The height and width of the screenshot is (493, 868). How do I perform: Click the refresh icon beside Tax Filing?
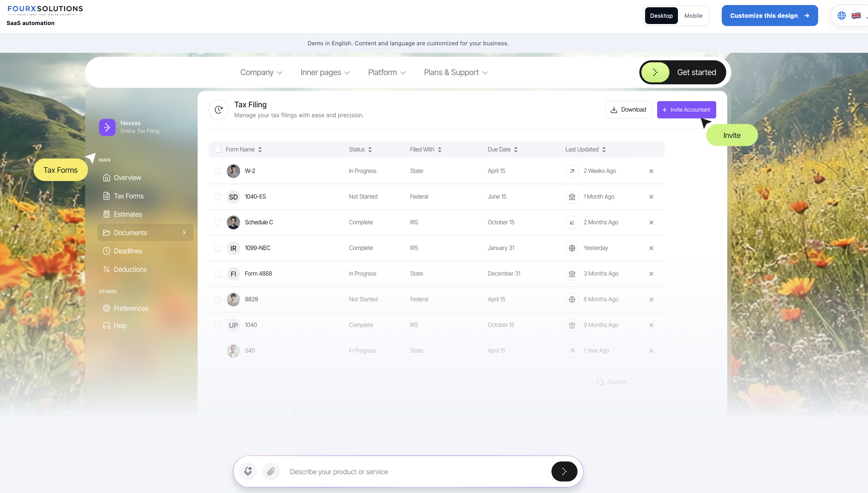point(219,110)
